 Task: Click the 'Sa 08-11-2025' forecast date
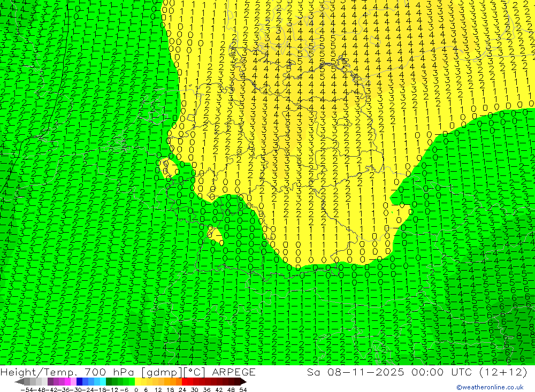pos(355,372)
